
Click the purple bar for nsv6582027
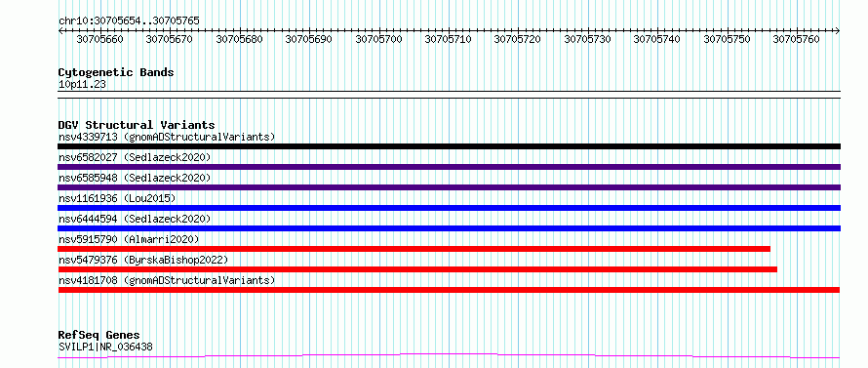click(x=449, y=167)
